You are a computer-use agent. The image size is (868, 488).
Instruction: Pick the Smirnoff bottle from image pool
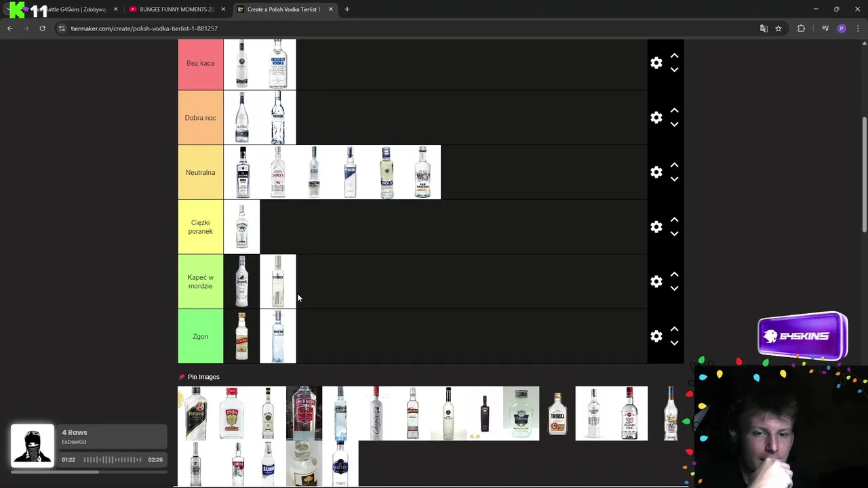tap(304, 413)
